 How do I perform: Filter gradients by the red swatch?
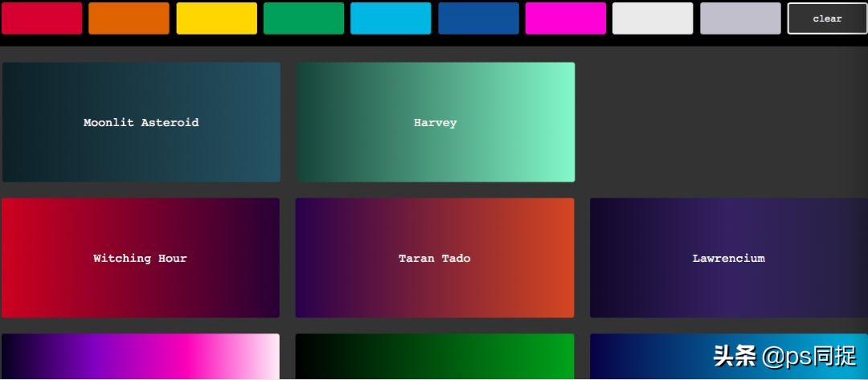click(x=42, y=18)
